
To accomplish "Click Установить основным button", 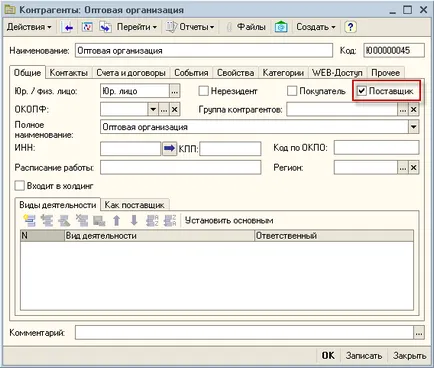I will (229, 221).
